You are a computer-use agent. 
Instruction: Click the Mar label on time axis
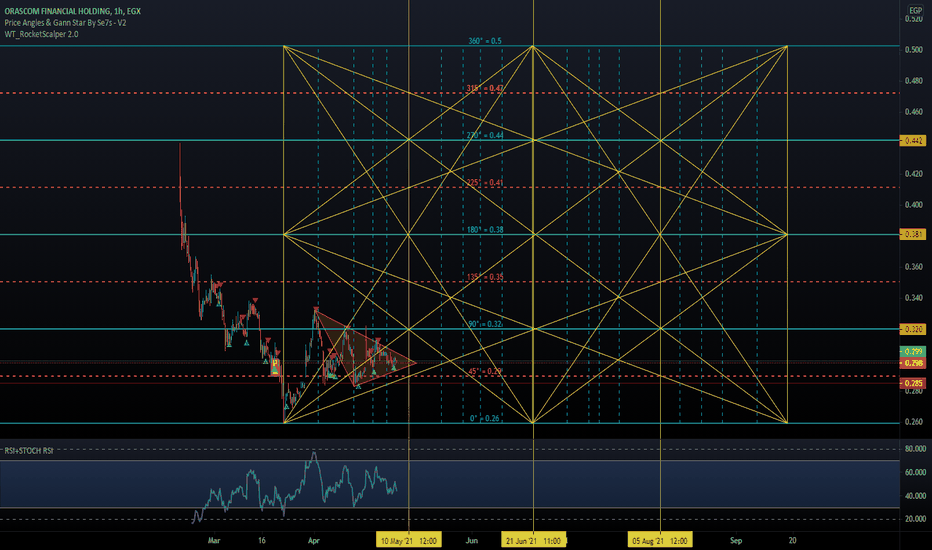coord(214,540)
